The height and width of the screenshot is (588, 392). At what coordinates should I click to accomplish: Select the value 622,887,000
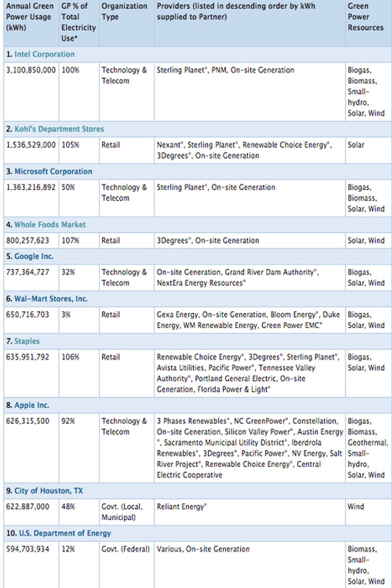28,506
